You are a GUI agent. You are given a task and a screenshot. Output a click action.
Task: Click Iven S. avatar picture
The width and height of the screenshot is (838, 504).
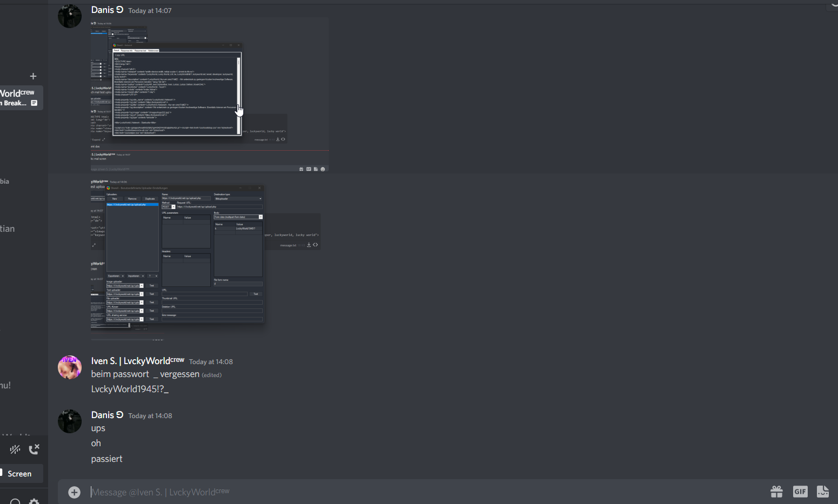click(x=70, y=368)
